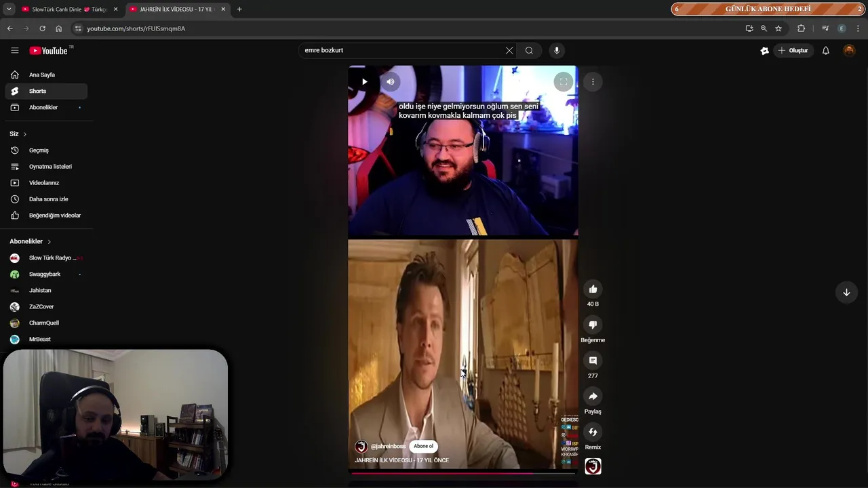Open Geçmiş history

click(x=46, y=150)
